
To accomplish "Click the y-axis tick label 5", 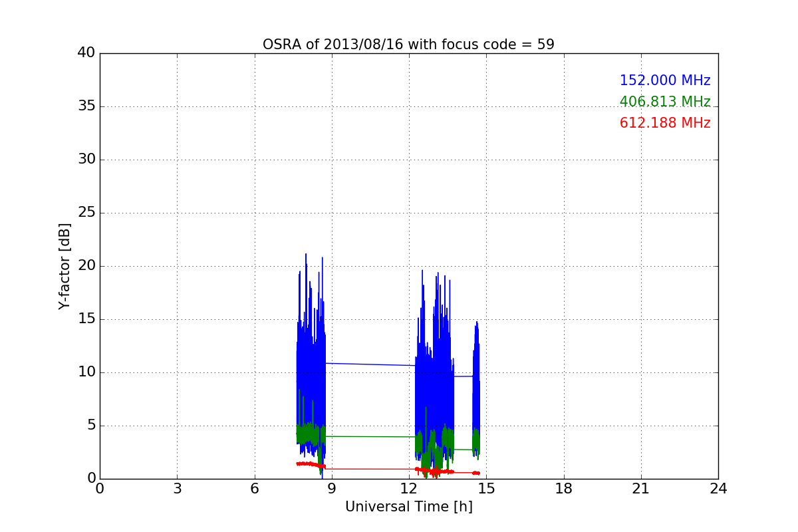I will [90, 426].
